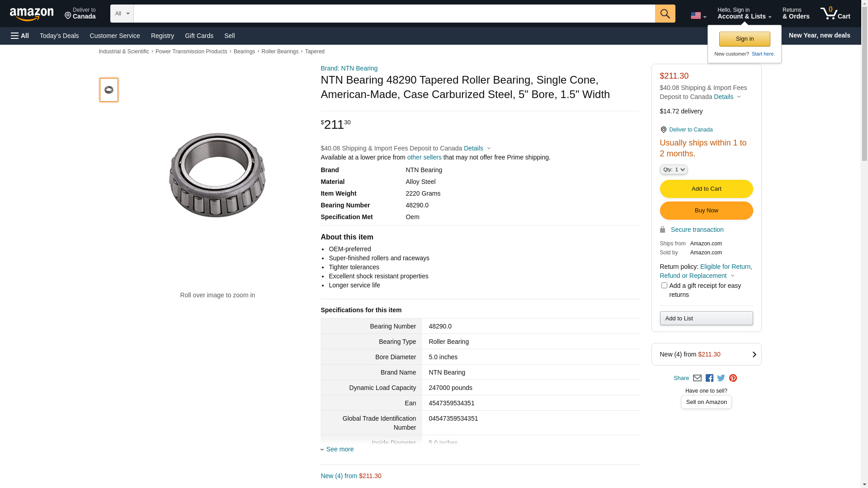The image size is (868, 488).
Task: Click the US flag language selector
Action: 698,16
